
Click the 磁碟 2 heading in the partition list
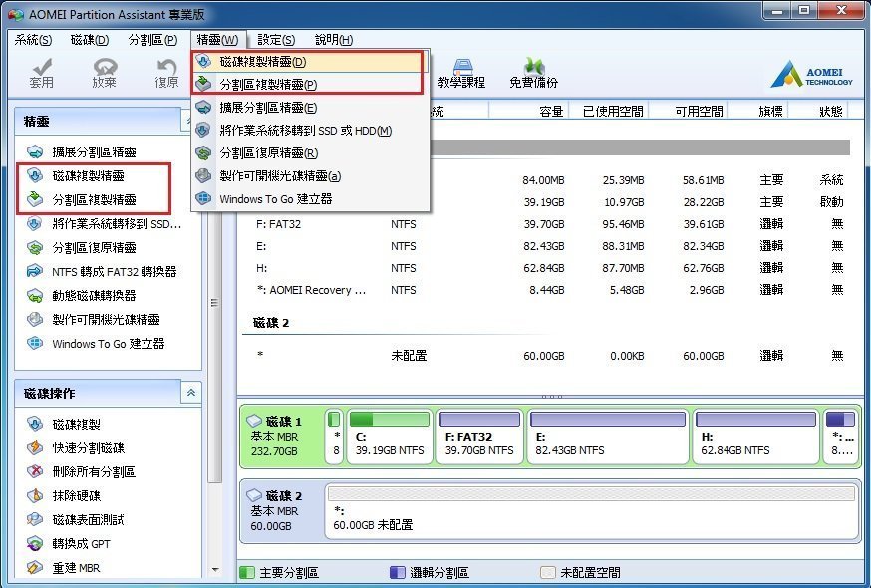pyautogui.click(x=271, y=323)
